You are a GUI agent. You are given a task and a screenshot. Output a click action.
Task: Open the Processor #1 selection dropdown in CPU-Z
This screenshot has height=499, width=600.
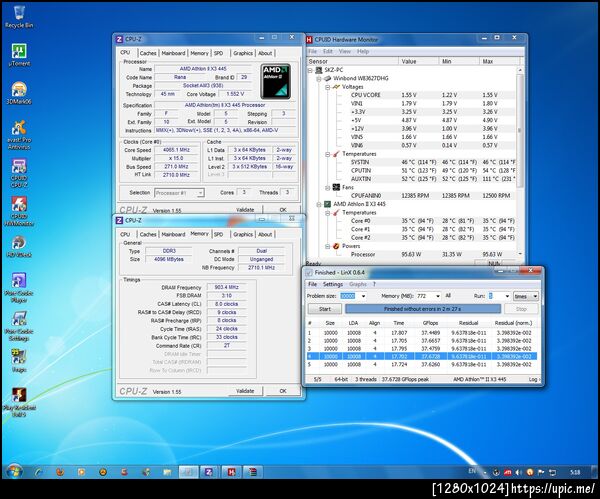click(179, 193)
